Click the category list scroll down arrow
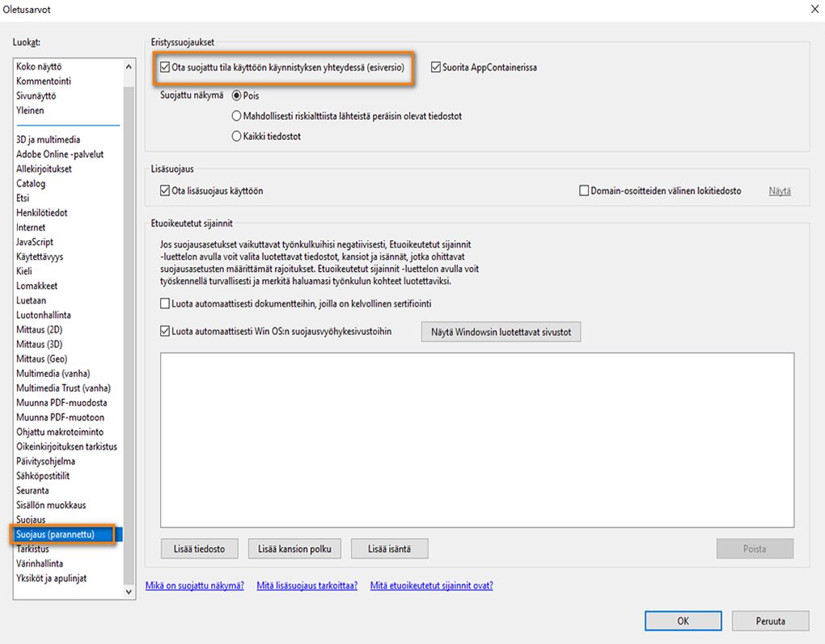The height and width of the screenshot is (644, 825). pos(129,591)
